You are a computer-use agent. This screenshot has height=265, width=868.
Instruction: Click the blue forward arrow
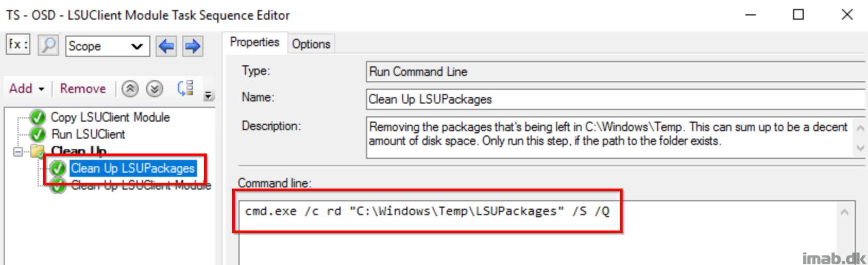[192, 46]
